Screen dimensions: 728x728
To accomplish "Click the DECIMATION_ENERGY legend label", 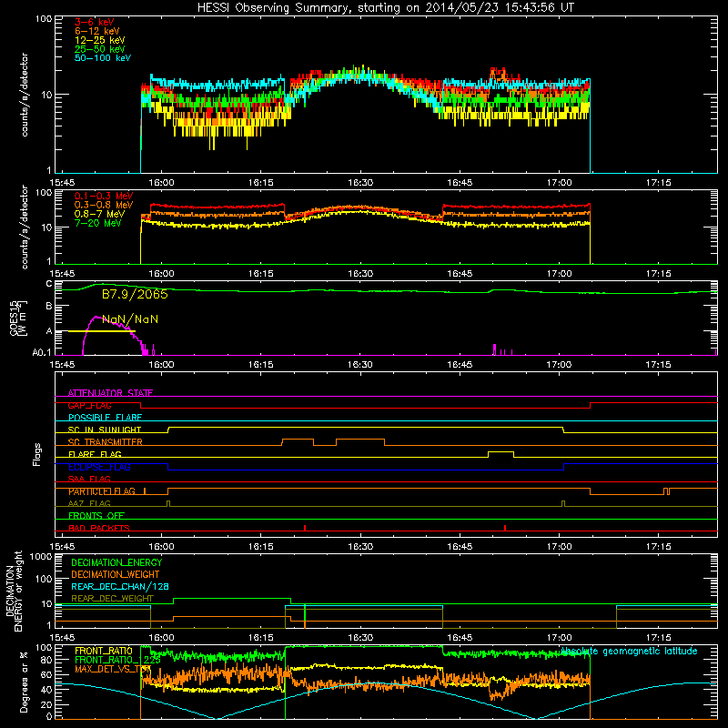I will point(116,562).
